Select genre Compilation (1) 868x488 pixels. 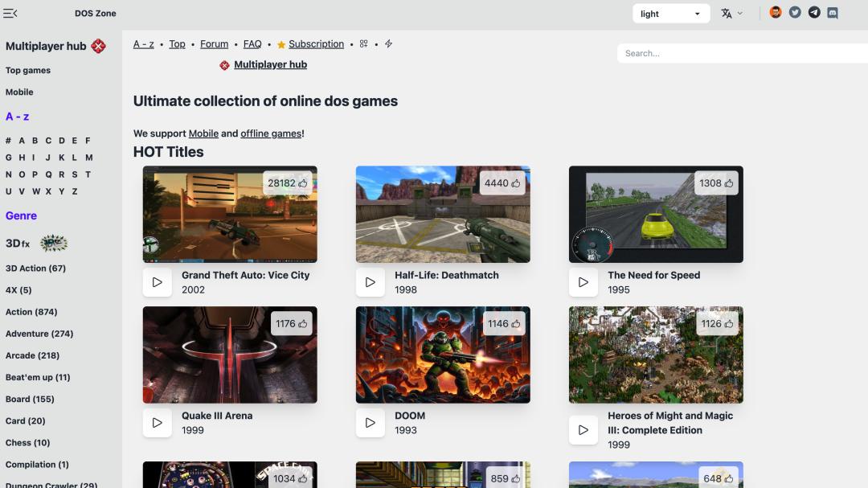(37, 464)
